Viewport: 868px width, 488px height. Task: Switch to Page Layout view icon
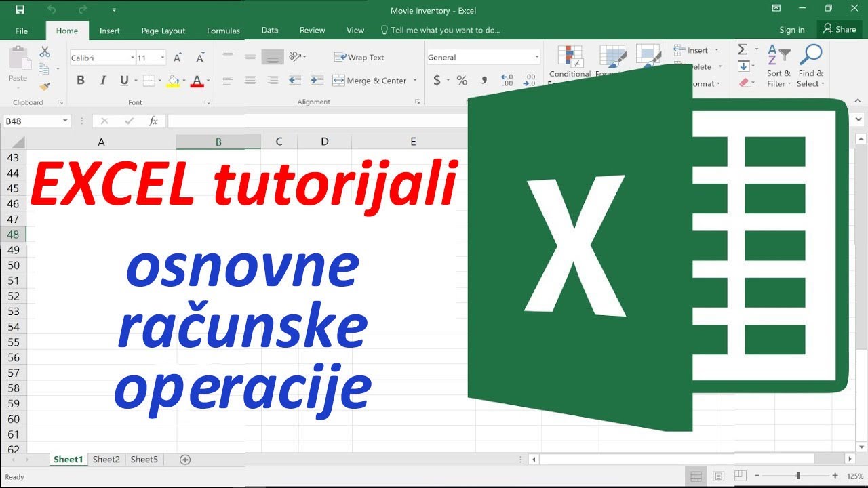718,476
